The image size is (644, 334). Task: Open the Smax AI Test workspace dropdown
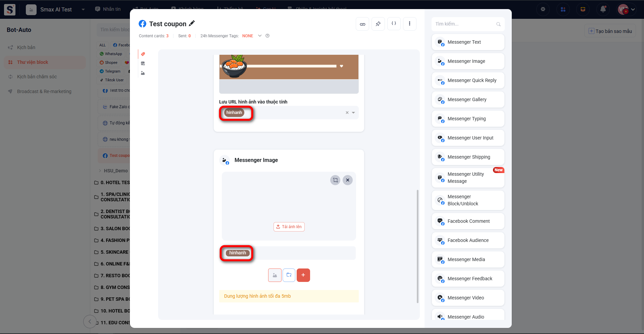point(83,9)
